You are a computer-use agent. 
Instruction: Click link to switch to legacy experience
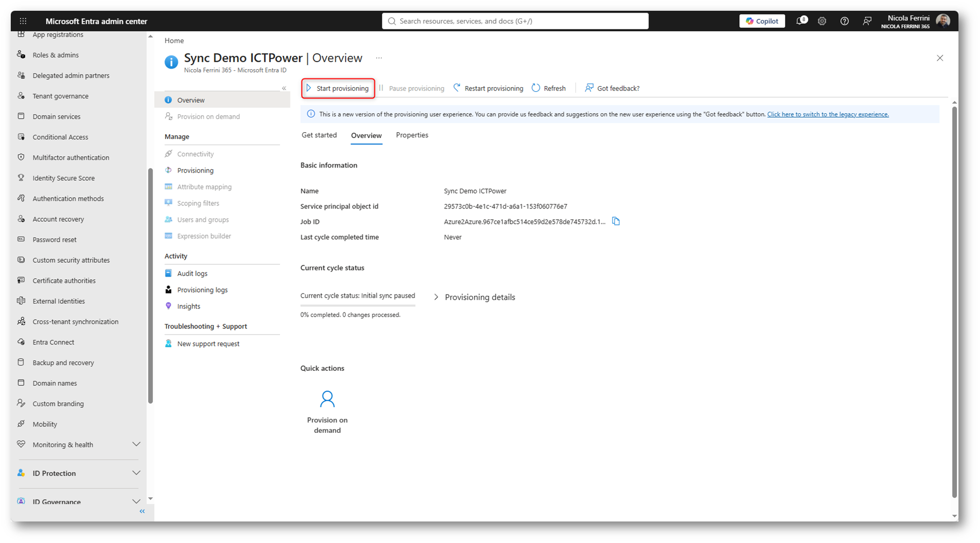click(828, 114)
